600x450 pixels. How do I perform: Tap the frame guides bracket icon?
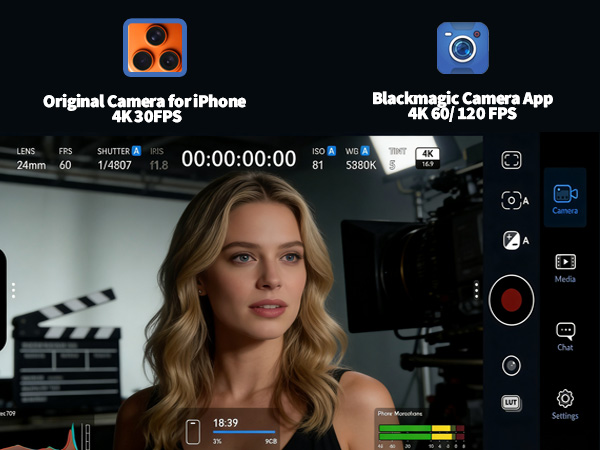(511, 160)
